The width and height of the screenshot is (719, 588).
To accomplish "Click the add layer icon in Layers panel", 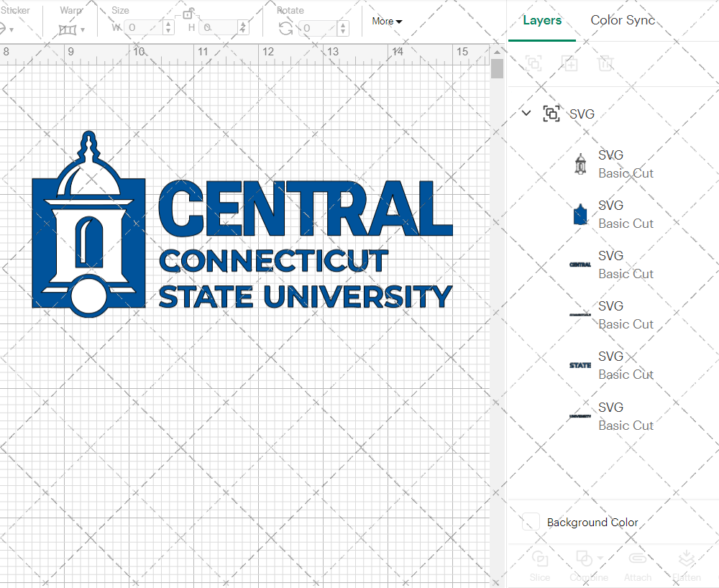I will click(x=570, y=63).
